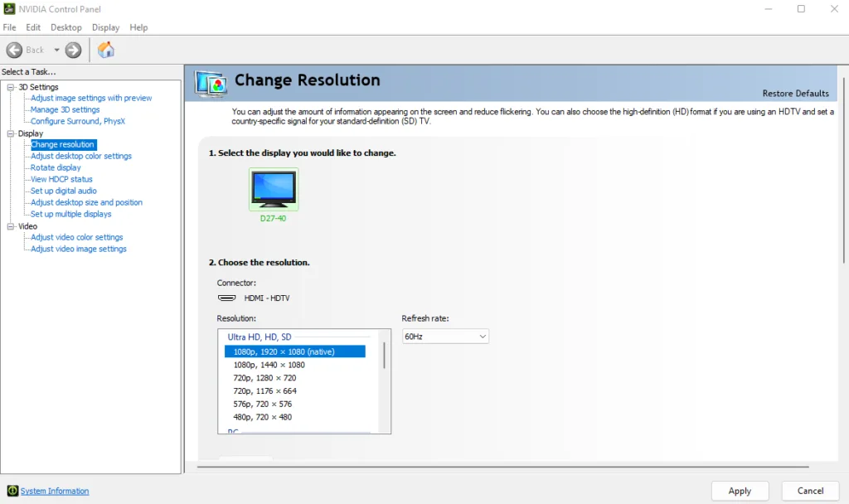The image size is (849, 504).
Task: Collapse the Video tree node
Action: coord(10,226)
